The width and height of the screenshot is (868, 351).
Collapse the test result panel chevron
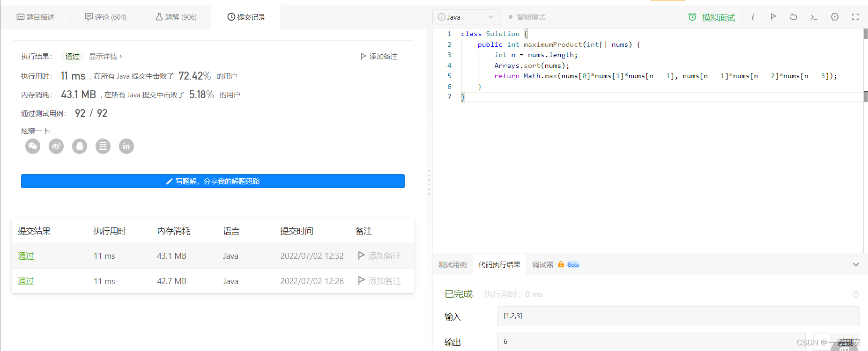[x=856, y=264]
